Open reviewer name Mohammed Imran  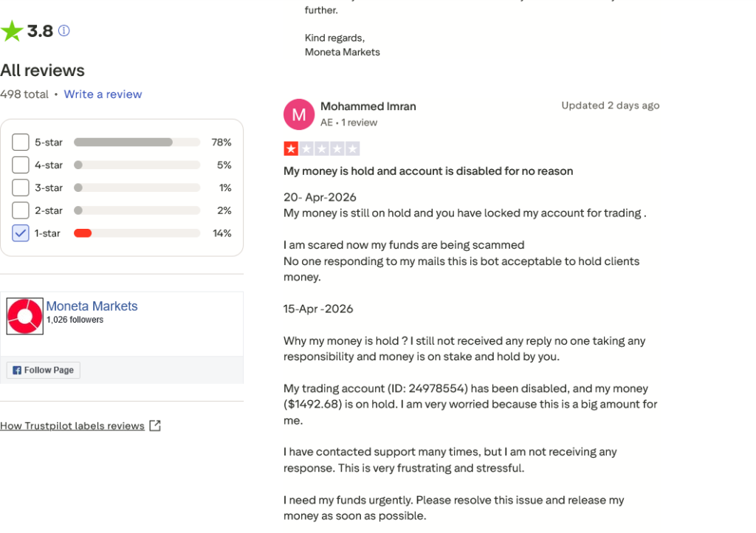[368, 106]
